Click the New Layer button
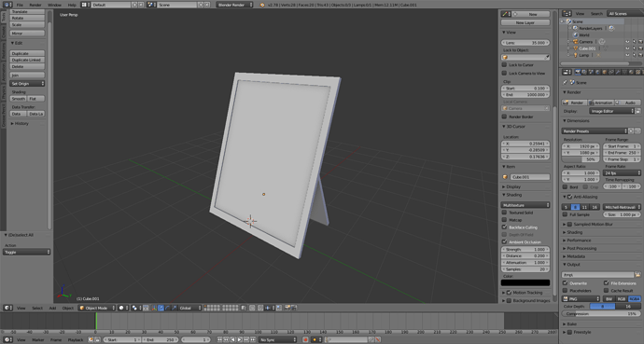Image resolution: width=644 pixels, height=344 pixels. point(525,22)
